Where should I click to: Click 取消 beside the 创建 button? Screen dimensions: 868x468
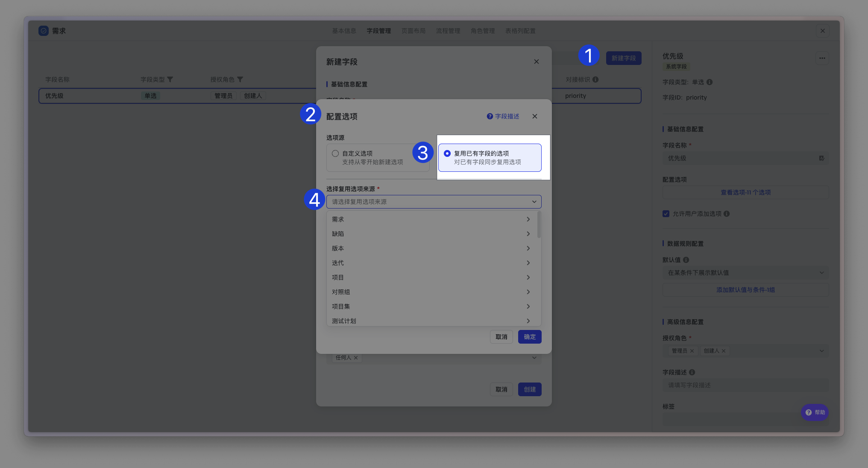pos(501,389)
